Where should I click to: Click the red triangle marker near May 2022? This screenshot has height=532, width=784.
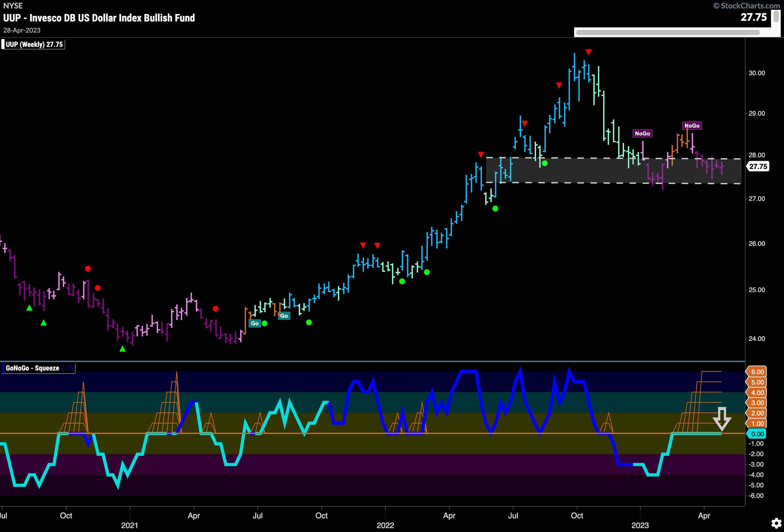[x=481, y=154]
